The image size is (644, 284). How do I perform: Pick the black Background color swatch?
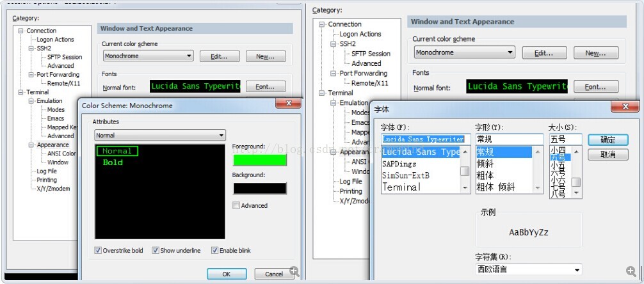(x=259, y=189)
